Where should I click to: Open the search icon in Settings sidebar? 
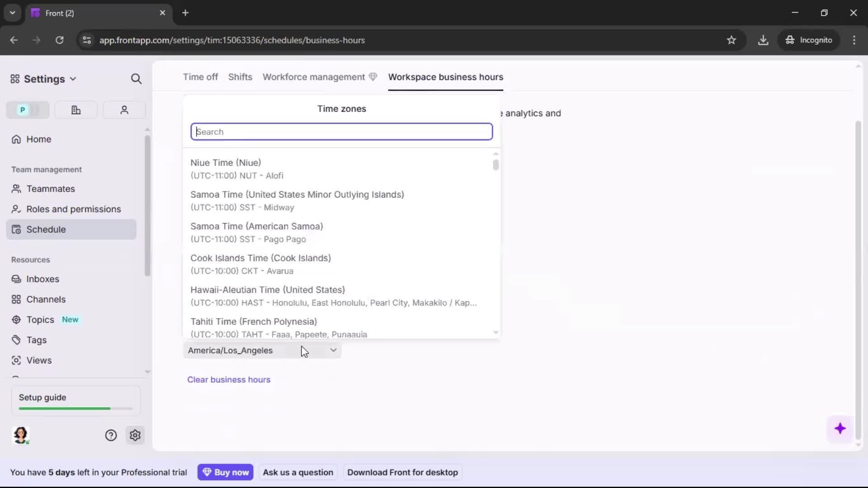(136, 79)
